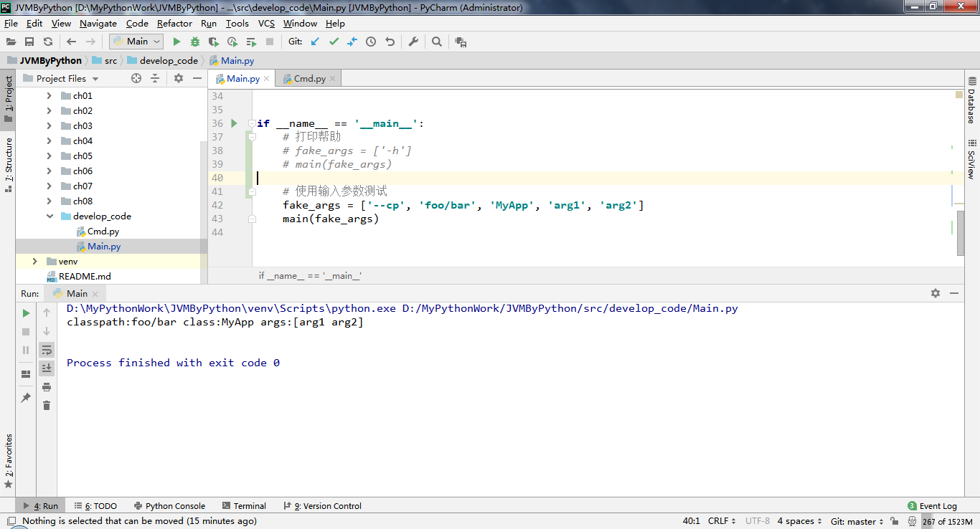Collapse the develop_code folder
This screenshot has height=529, width=980.
point(50,216)
